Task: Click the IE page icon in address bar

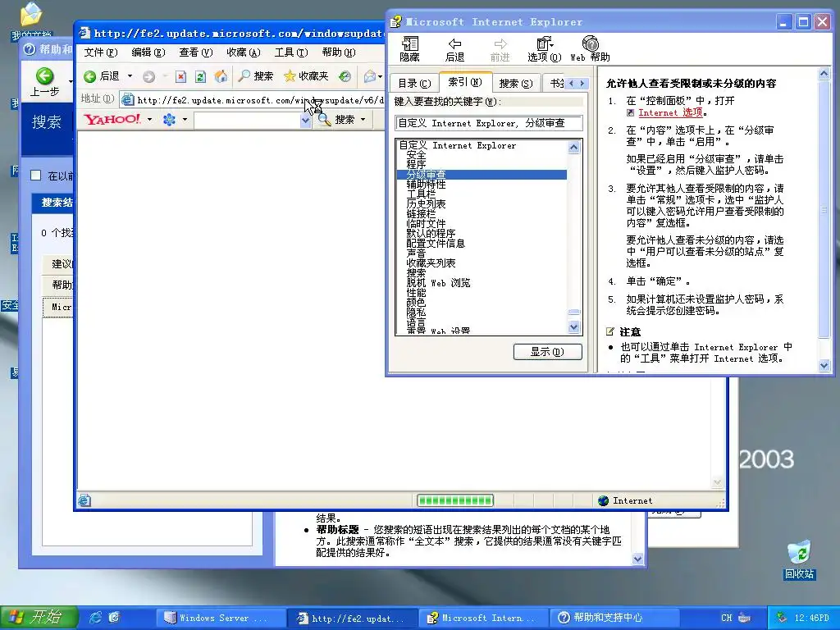Action: pos(127,99)
